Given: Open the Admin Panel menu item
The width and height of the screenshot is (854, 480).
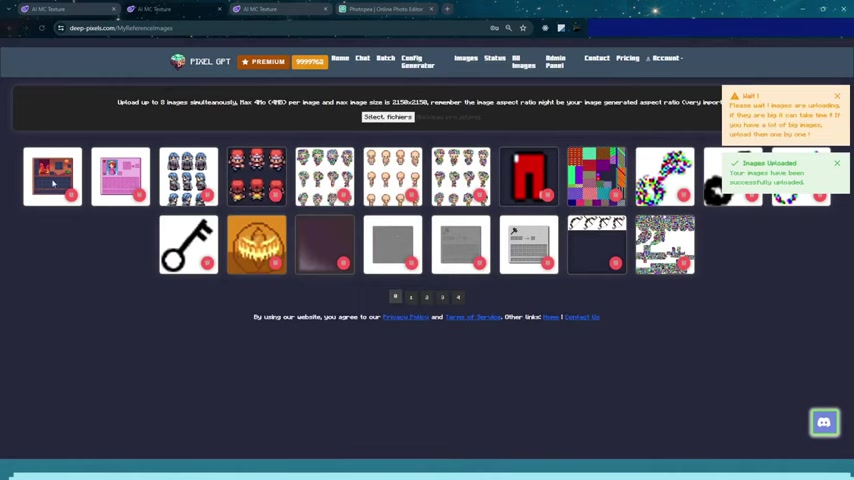Looking at the screenshot, I should point(556,62).
